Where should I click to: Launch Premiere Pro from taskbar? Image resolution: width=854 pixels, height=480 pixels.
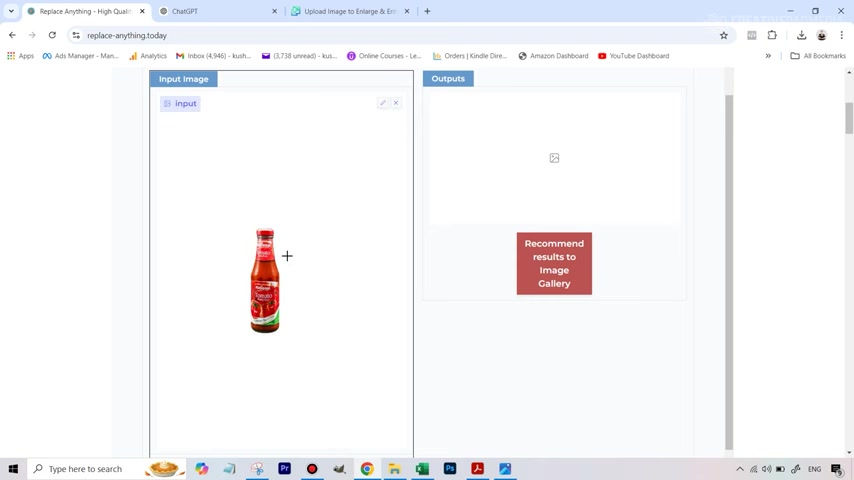(284, 469)
